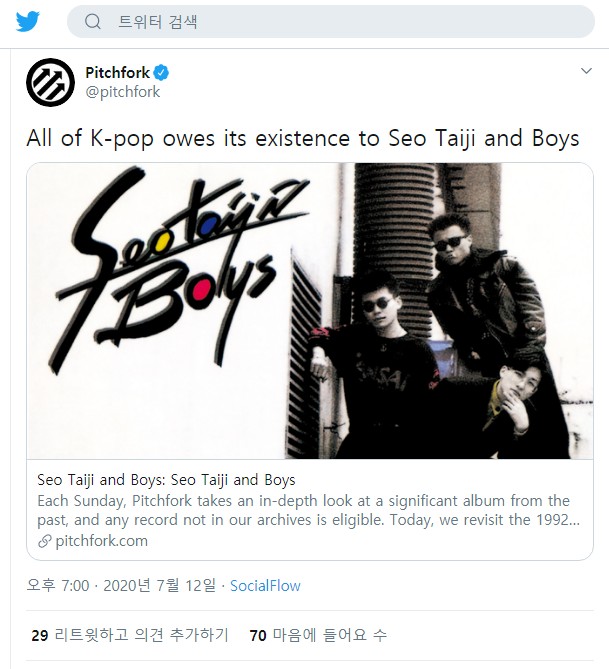Open the card title Seo Taiji and Boys
609x669 pixels.
(x=166, y=480)
